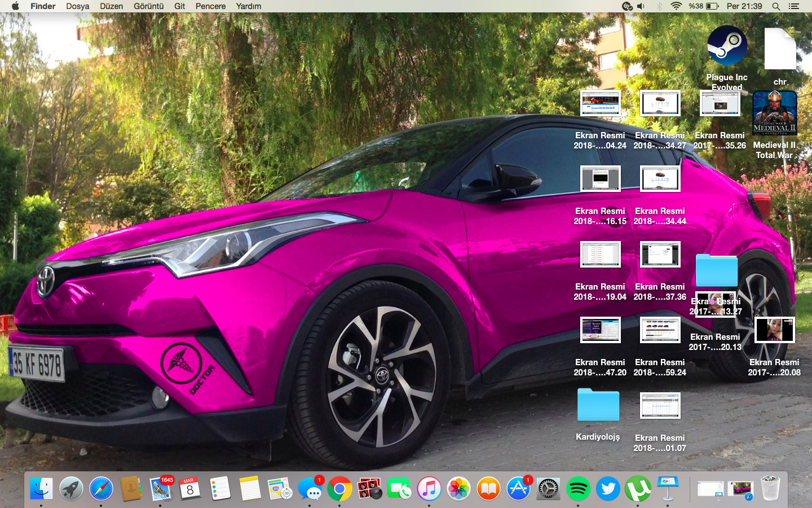812x508 pixels.
Task: Select screenshot Ekran Resmi 2018-....37.36
Action: [660, 255]
